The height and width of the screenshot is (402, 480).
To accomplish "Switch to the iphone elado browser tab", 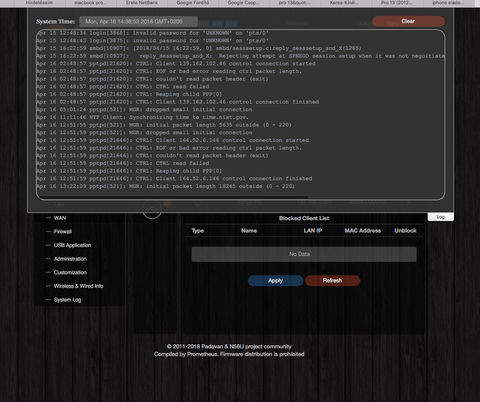I will coord(448,3).
